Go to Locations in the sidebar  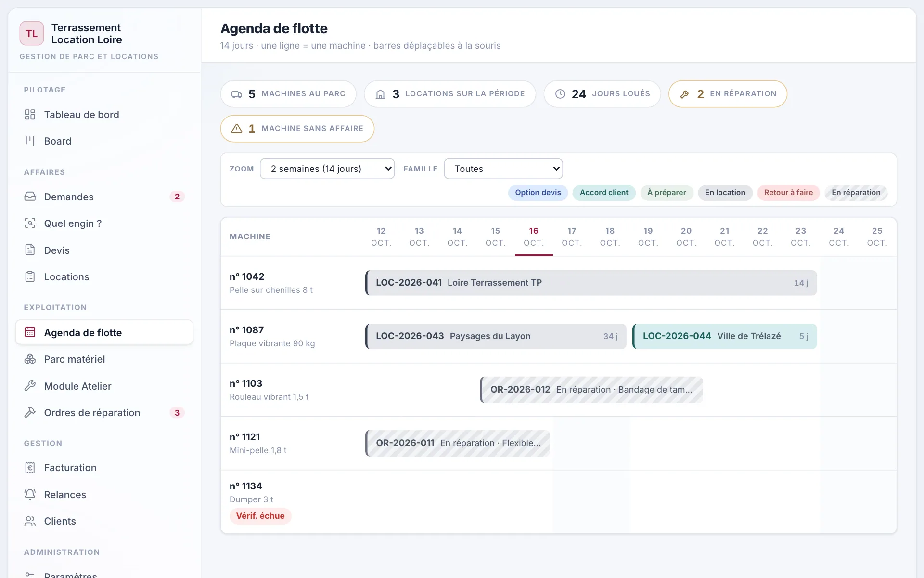tap(104, 276)
